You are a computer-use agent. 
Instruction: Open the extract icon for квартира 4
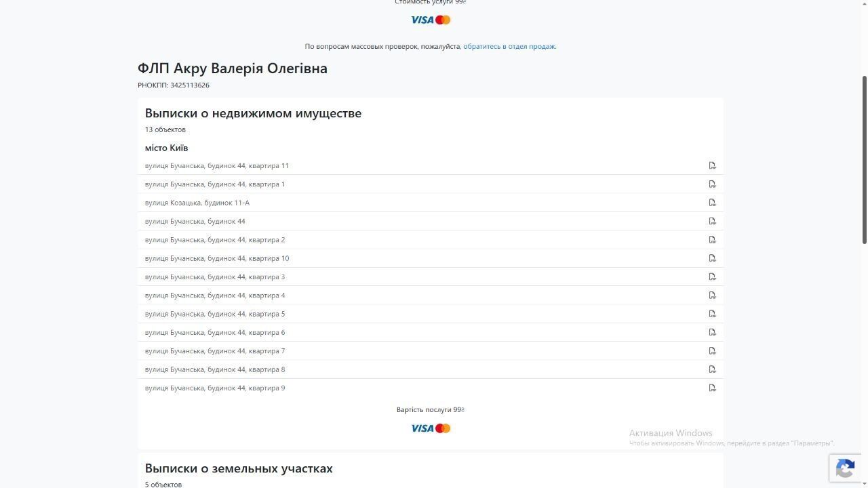(712, 295)
